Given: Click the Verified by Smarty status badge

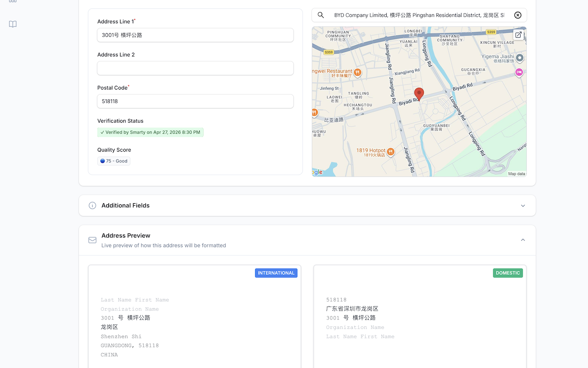Looking at the screenshot, I should pos(150,132).
